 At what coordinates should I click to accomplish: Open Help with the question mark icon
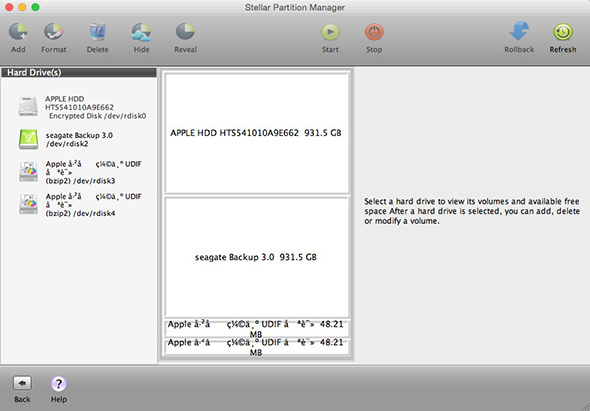(x=59, y=384)
